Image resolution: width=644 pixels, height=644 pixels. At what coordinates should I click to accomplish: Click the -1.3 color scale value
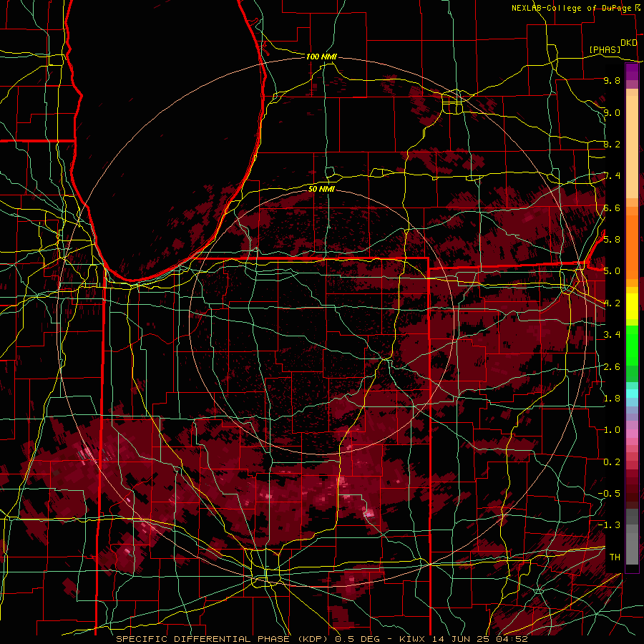tap(609, 525)
